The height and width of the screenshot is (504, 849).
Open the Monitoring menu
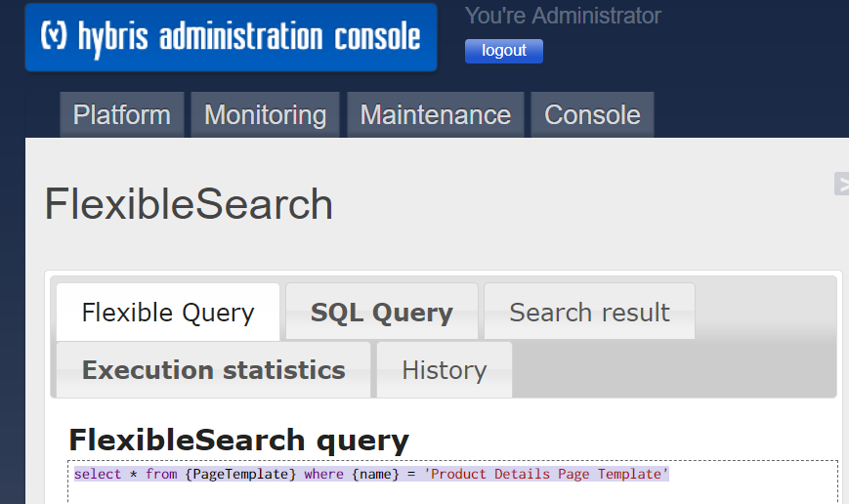[x=266, y=114]
